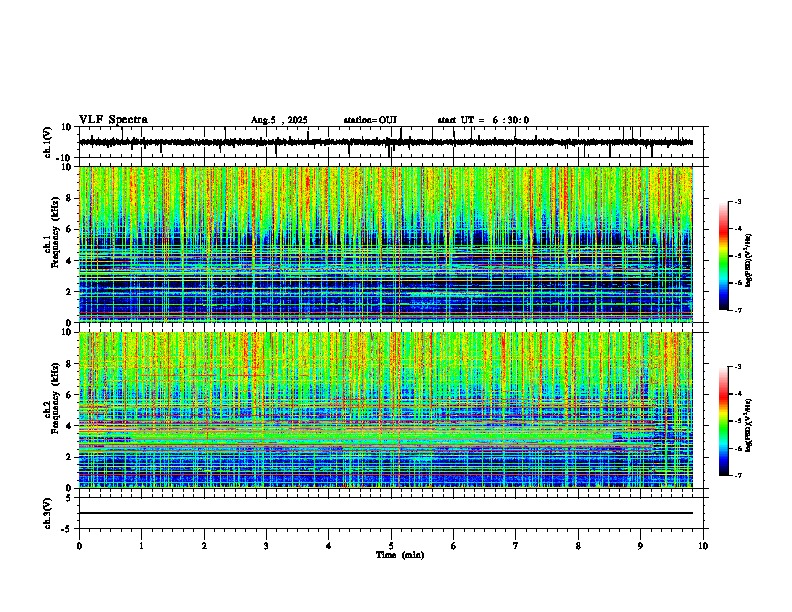Click the ch.1 voltage waveform trace

point(386,142)
